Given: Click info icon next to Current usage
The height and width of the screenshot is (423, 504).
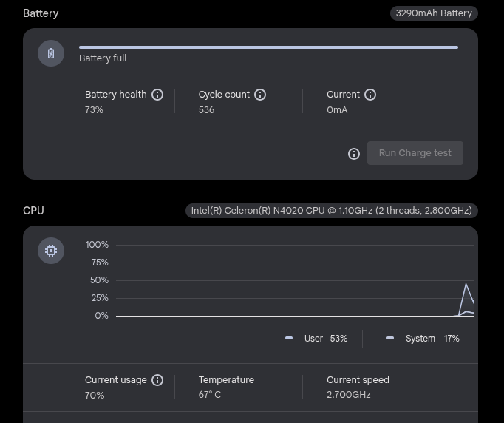Looking at the screenshot, I should tap(157, 380).
